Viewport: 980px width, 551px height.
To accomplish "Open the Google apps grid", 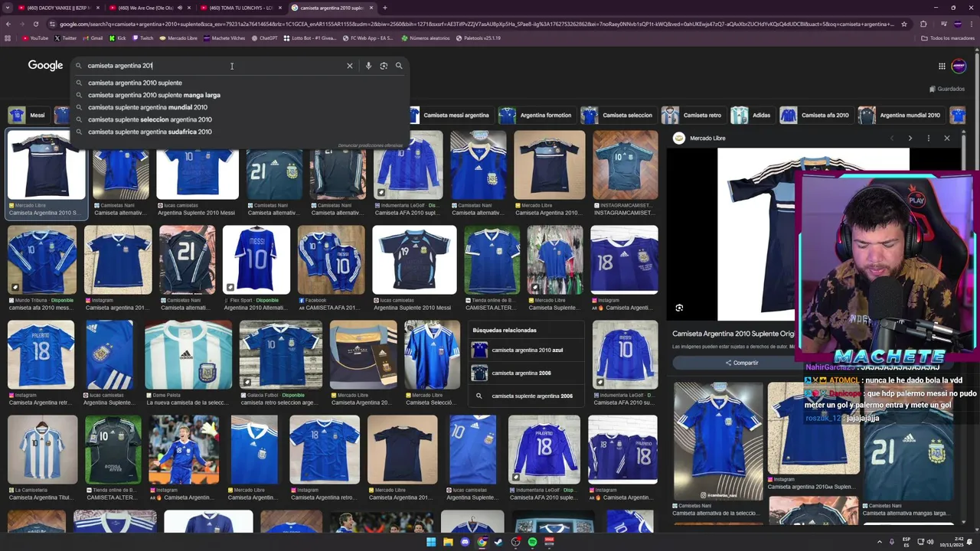I will (942, 66).
